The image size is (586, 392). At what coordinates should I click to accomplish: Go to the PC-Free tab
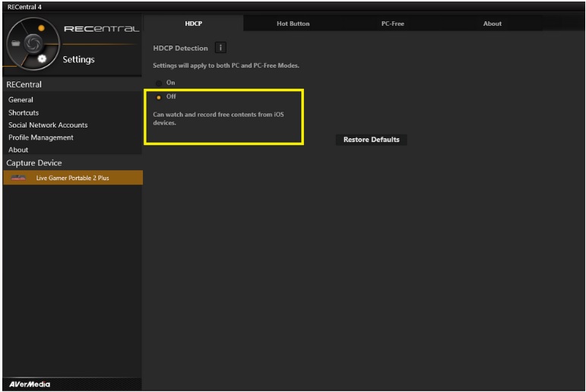coord(392,23)
